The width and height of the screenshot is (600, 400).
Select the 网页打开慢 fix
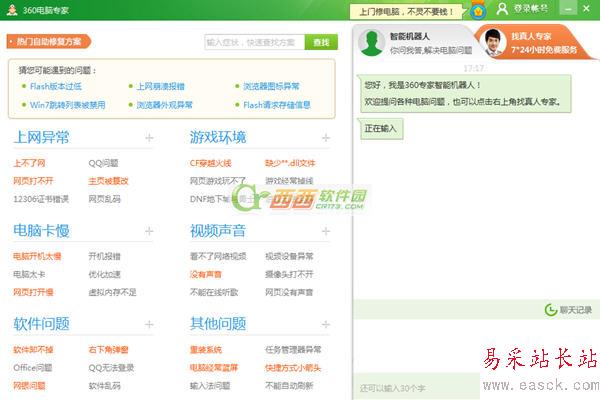[x=33, y=292]
